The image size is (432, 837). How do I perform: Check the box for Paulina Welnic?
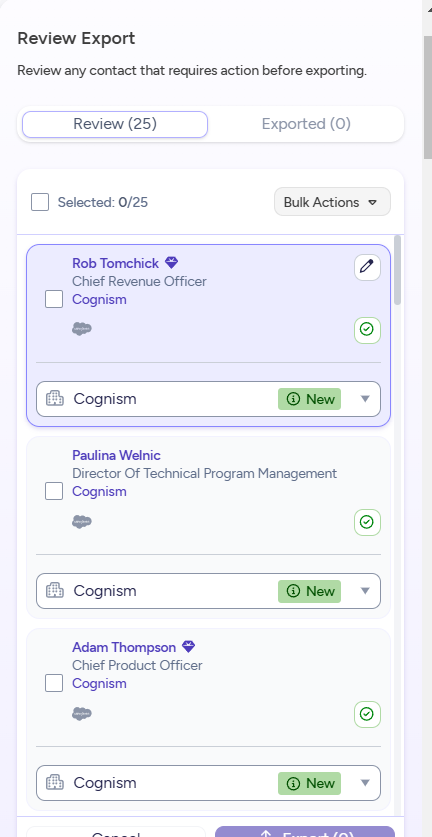(x=54, y=491)
